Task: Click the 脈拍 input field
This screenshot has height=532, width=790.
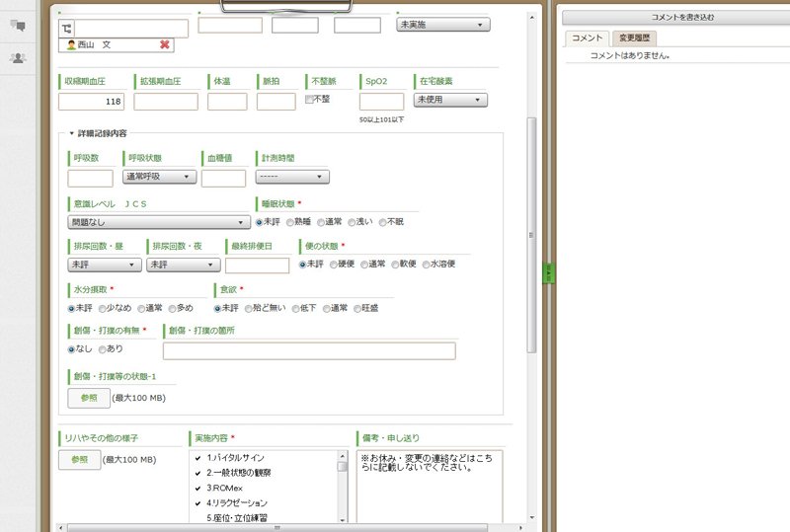Action: point(276,102)
